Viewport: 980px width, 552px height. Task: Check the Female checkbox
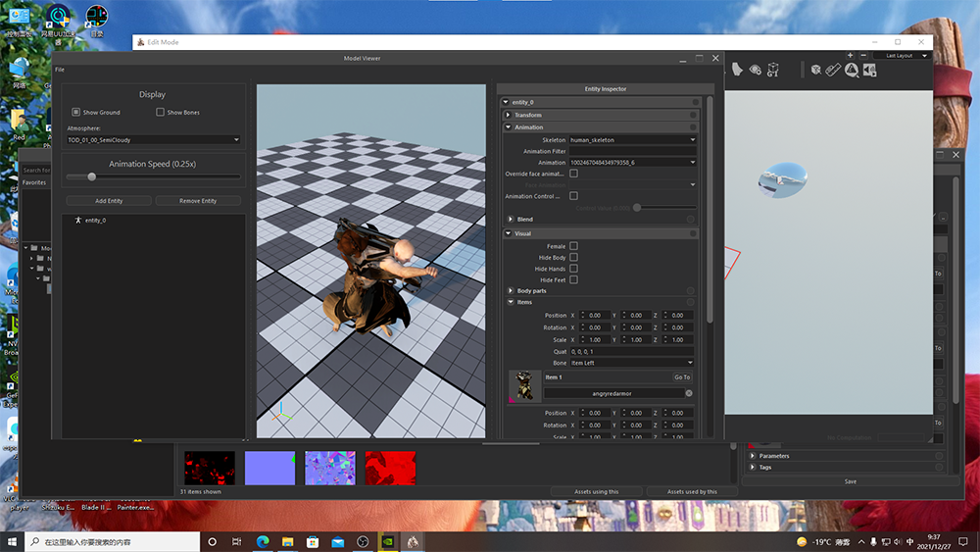click(x=573, y=246)
